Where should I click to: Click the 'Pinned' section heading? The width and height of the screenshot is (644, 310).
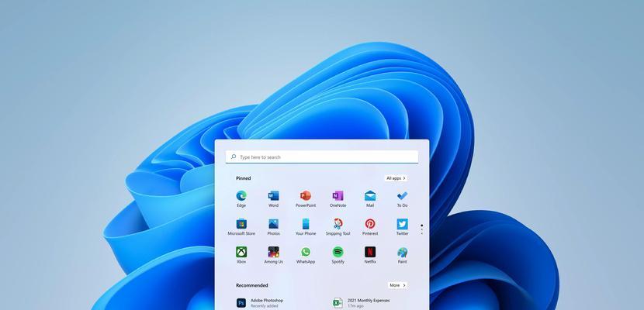tap(243, 178)
